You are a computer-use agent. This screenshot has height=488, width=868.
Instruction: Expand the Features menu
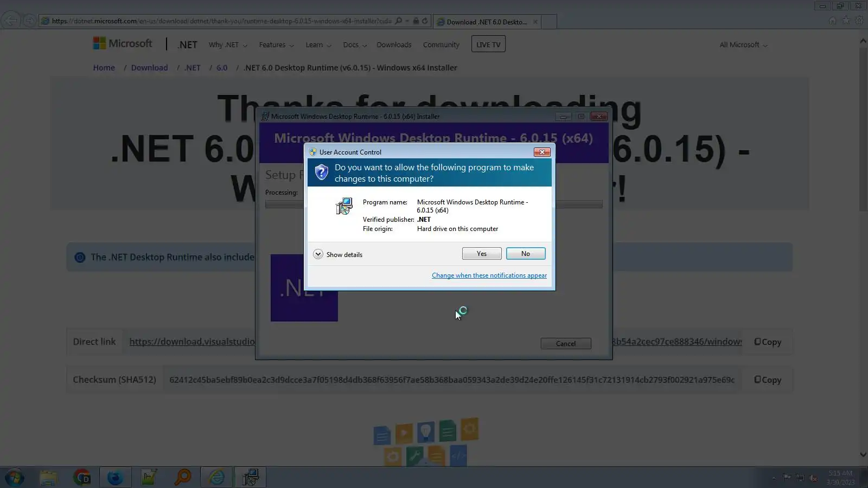[277, 45]
